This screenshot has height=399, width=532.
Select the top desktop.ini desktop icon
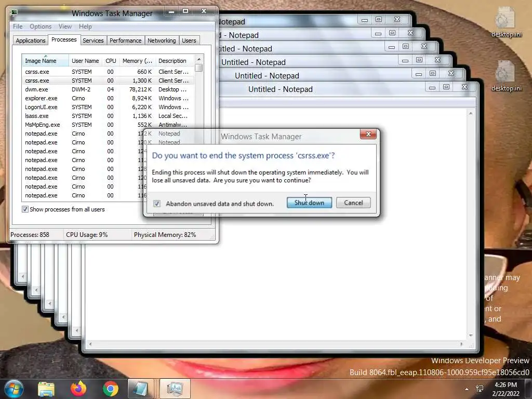click(x=506, y=22)
